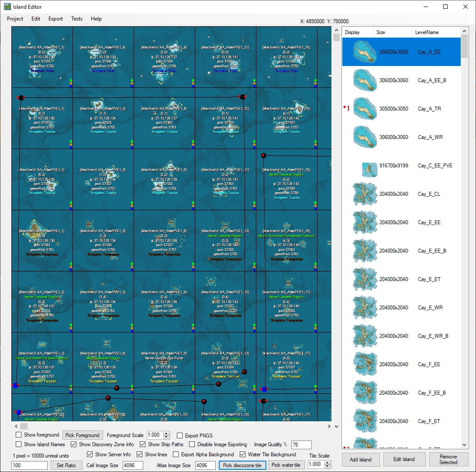Click map vertical scrollbar up arrow
The height and width of the screenshot is (472, 476).
click(336, 30)
